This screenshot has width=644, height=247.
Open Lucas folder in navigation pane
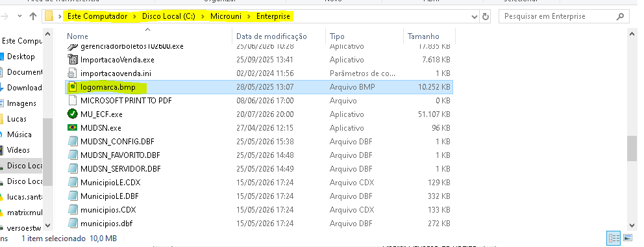point(17,119)
